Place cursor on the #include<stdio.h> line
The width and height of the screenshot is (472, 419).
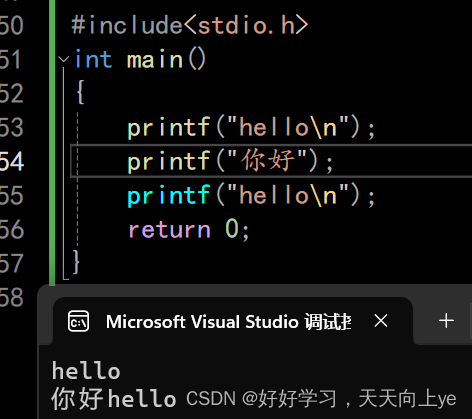pyautogui.click(x=190, y=25)
